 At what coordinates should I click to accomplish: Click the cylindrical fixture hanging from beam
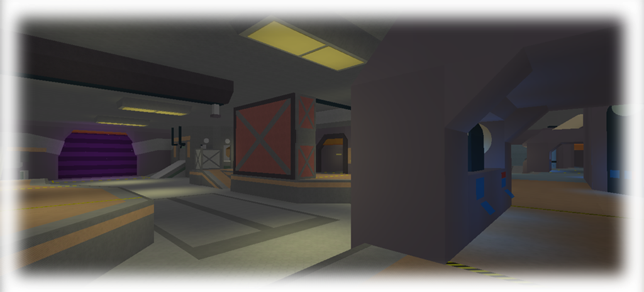click(x=215, y=109)
